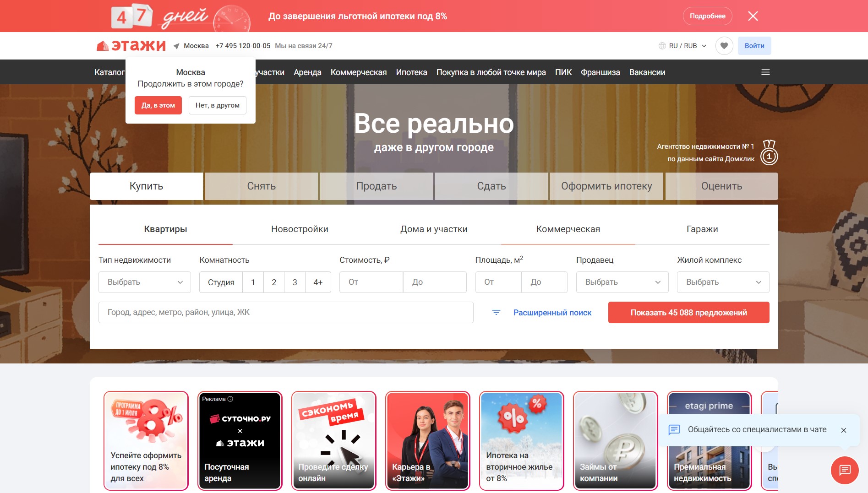Image resolution: width=868 pixels, height=493 pixels.
Task: Switch to the Оценить tab
Action: pyautogui.click(x=722, y=186)
